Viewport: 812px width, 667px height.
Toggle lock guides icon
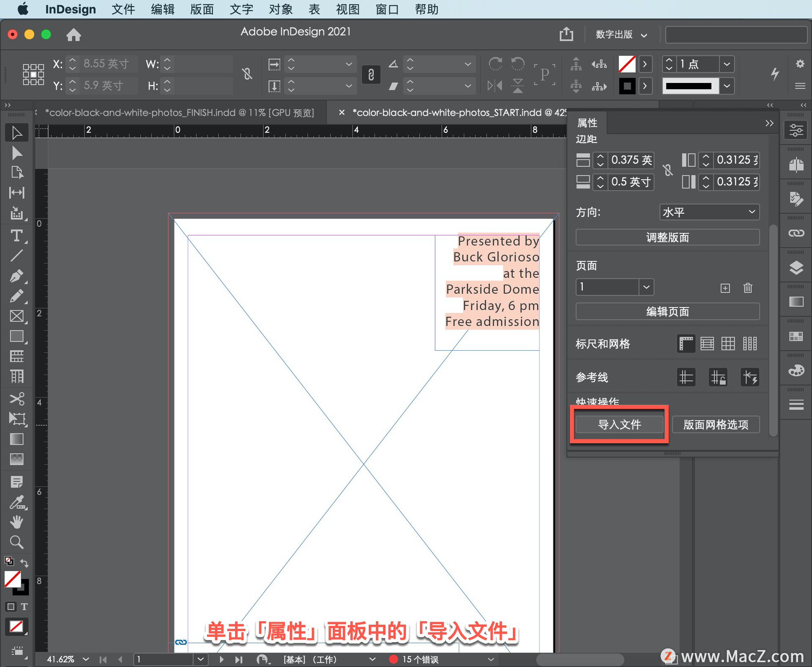pos(718,377)
